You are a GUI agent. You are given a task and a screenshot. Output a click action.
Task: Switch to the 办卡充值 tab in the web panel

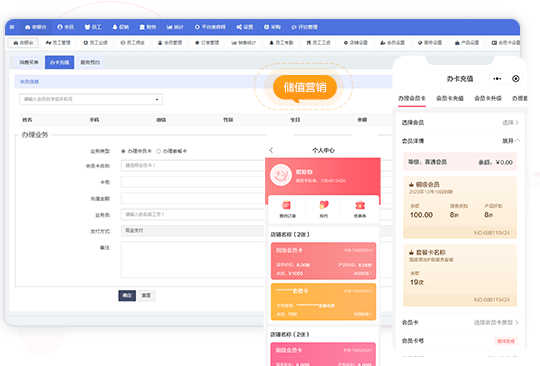pyautogui.click(x=60, y=62)
